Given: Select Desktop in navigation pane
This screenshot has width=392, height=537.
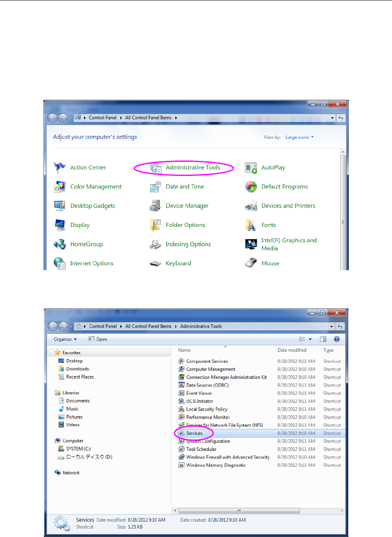Looking at the screenshot, I should (x=74, y=361).
